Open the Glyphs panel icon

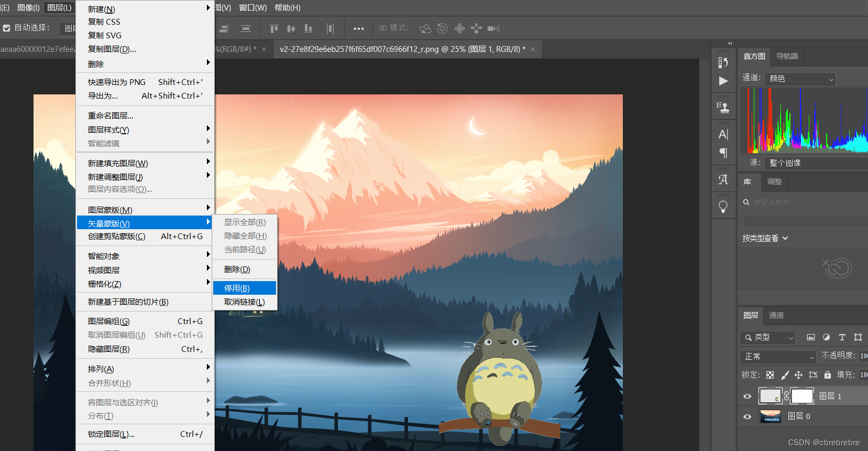pyautogui.click(x=723, y=180)
